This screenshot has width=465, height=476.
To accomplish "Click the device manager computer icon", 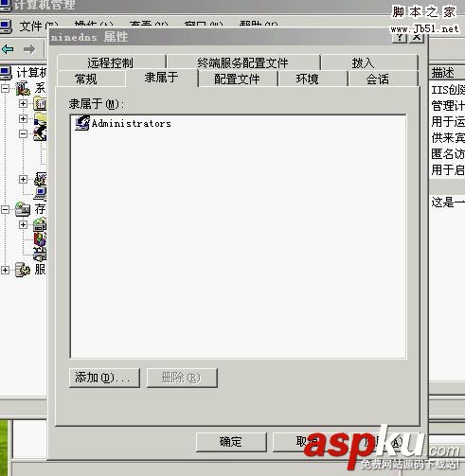I will (41, 194).
